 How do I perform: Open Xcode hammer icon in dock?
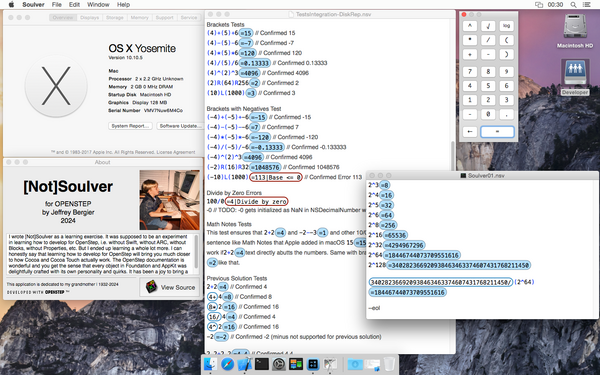(245, 364)
